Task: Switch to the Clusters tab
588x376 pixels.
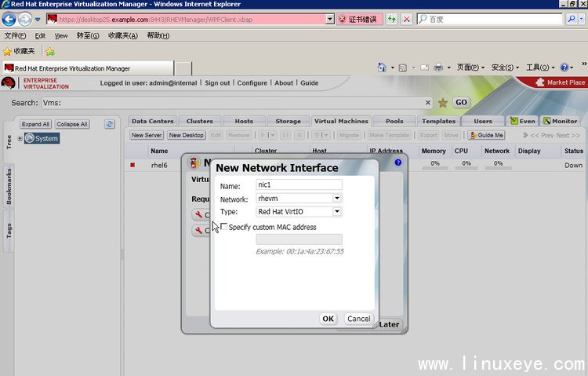Action: 199,121
